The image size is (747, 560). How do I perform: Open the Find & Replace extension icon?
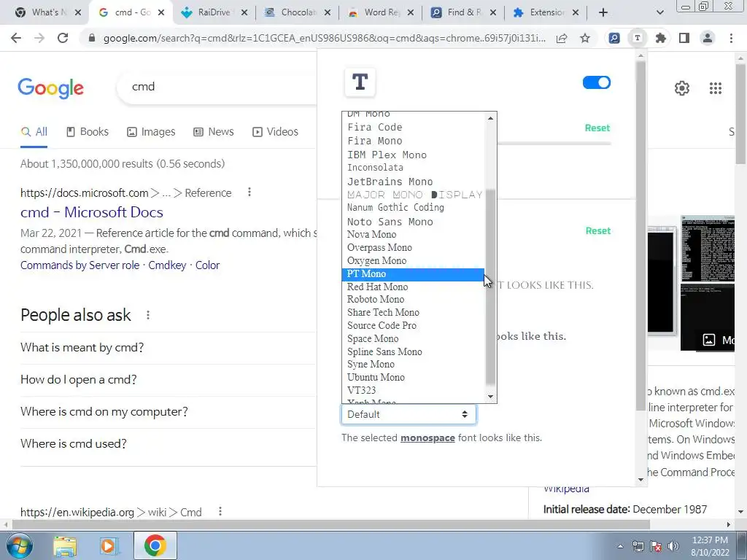614,38
